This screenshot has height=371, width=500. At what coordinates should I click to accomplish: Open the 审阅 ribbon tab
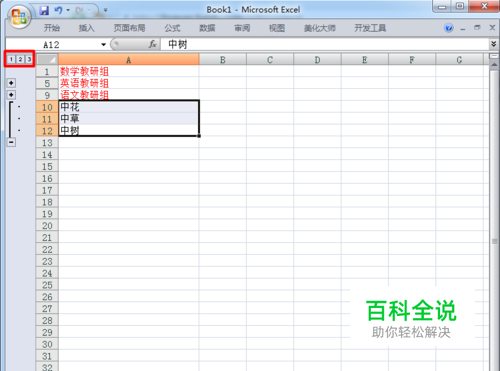click(x=242, y=28)
